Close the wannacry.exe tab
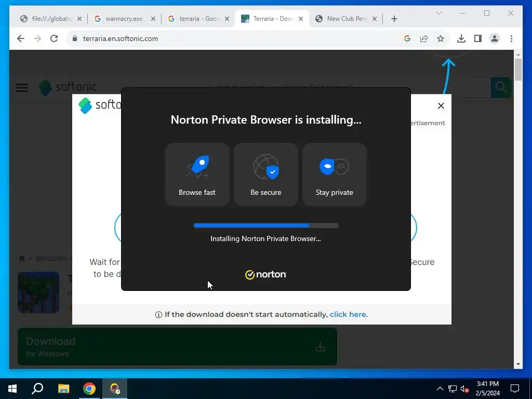 tap(153, 19)
